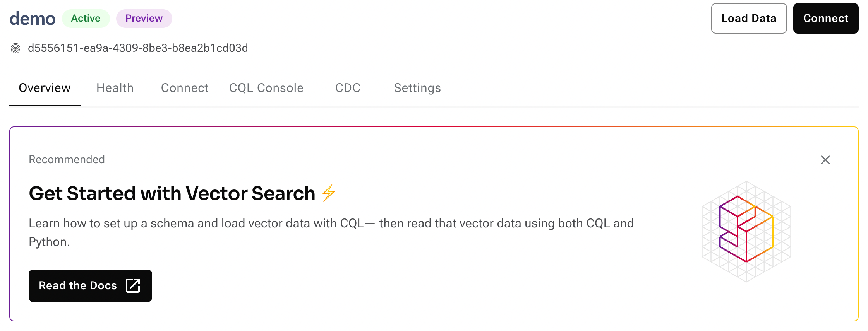Open the Settings tab
868x331 pixels.
point(417,88)
